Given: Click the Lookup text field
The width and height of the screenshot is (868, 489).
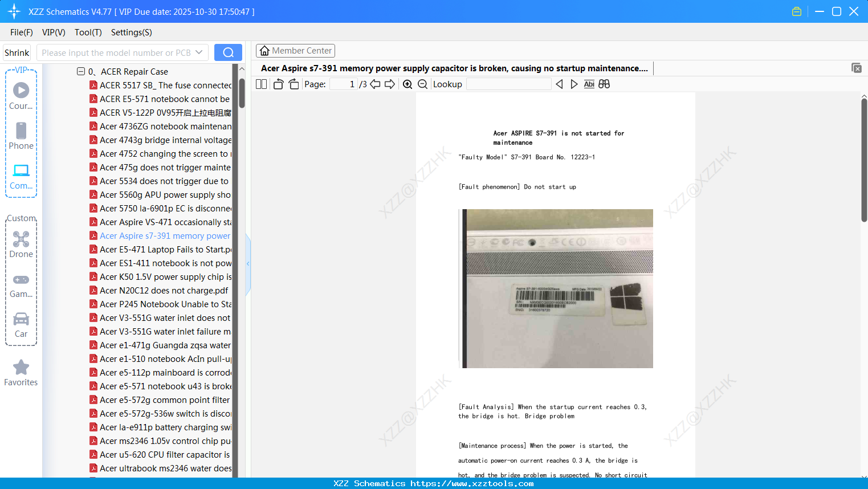Looking at the screenshot, I should pos(509,84).
